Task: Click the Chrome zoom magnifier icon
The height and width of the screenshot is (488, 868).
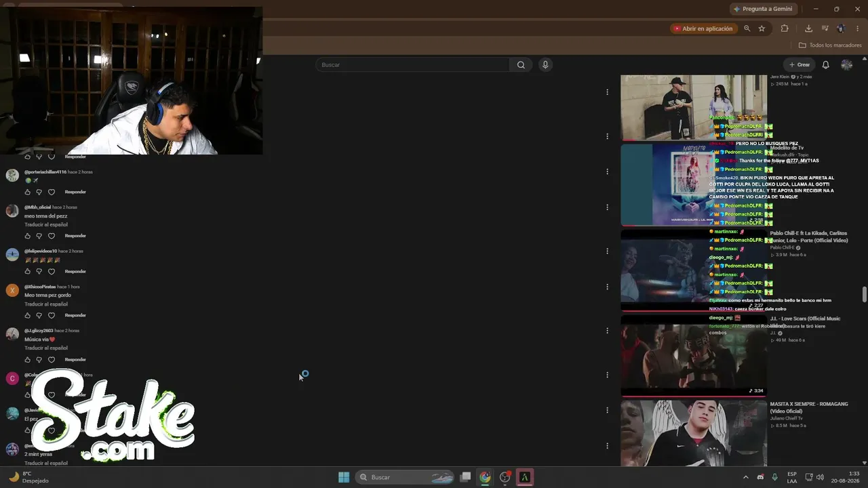Action: (x=747, y=28)
